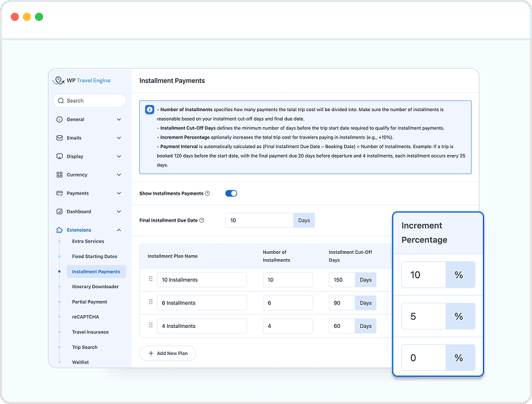
Task: Click increment percentage field showing 10
Action: click(424, 275)
